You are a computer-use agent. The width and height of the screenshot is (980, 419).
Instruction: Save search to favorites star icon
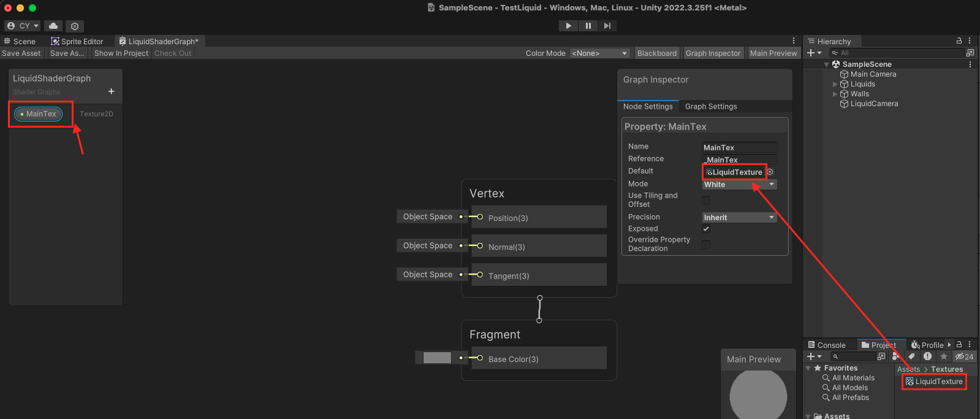pyautogui.click(x=944, y=356)
